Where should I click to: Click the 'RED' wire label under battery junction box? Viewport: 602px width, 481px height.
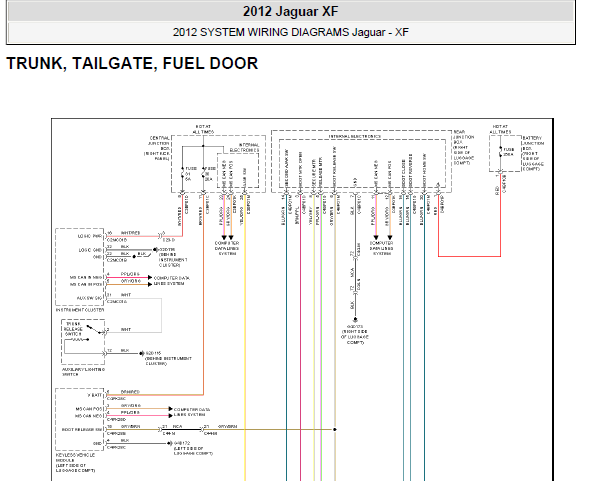(x=497, y=190)
